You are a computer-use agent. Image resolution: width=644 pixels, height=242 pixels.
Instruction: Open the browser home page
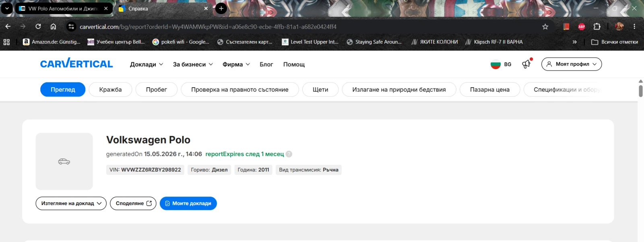53,27
